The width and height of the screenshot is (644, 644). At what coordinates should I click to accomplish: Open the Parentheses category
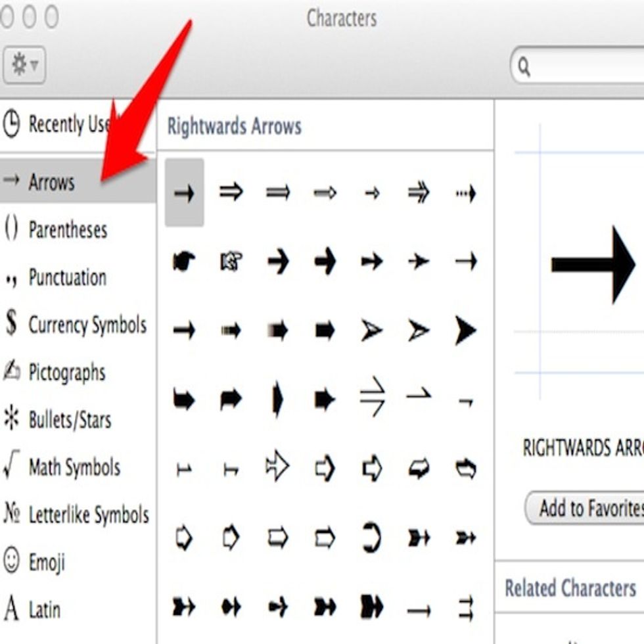tap(67, 230)
